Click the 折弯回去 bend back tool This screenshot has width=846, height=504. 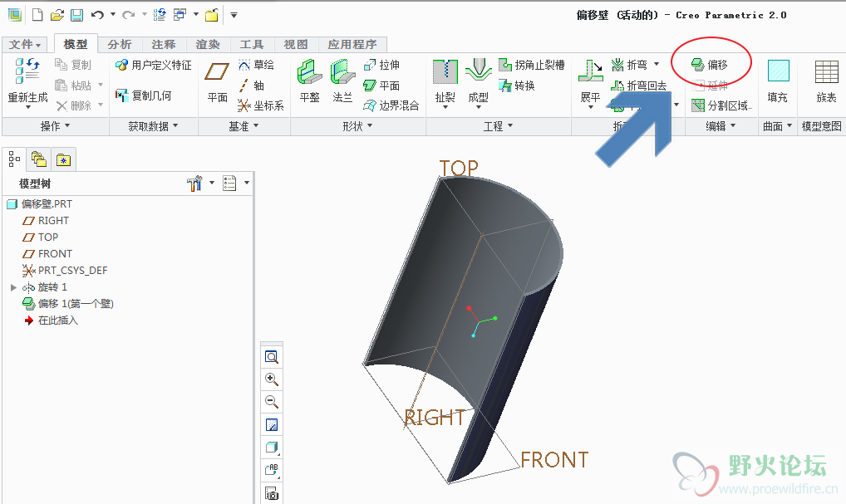click(639, 86)
